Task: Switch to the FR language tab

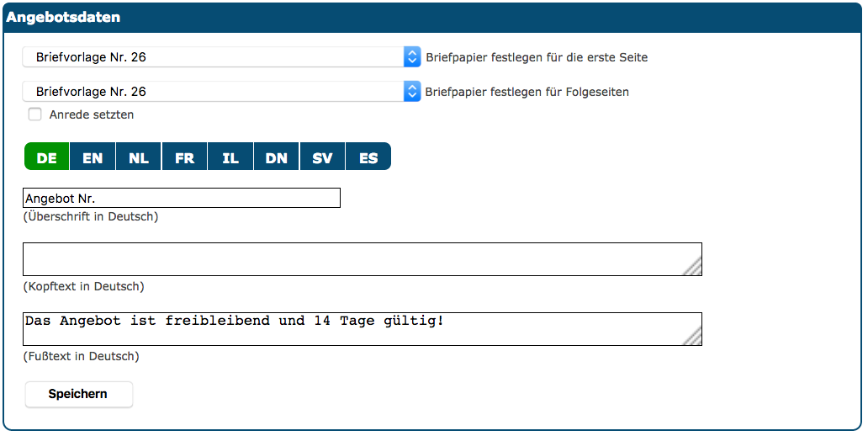Action: [x=184, y=157]
